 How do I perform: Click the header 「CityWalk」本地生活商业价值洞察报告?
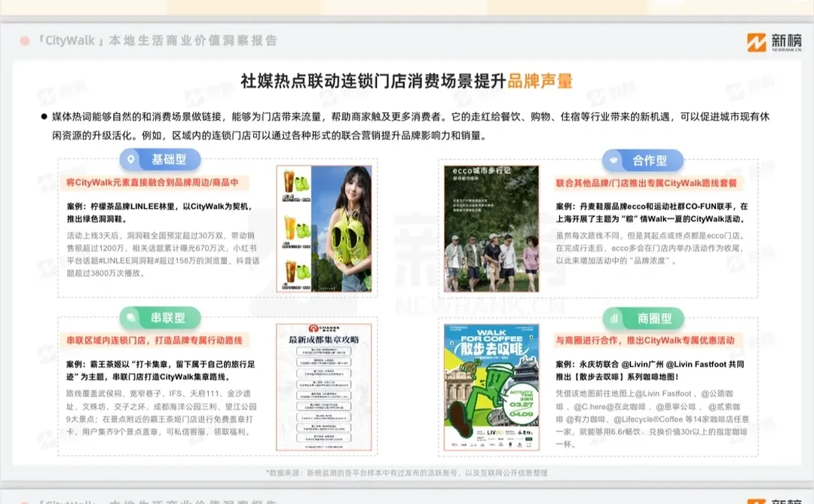(x=157, y=41)
